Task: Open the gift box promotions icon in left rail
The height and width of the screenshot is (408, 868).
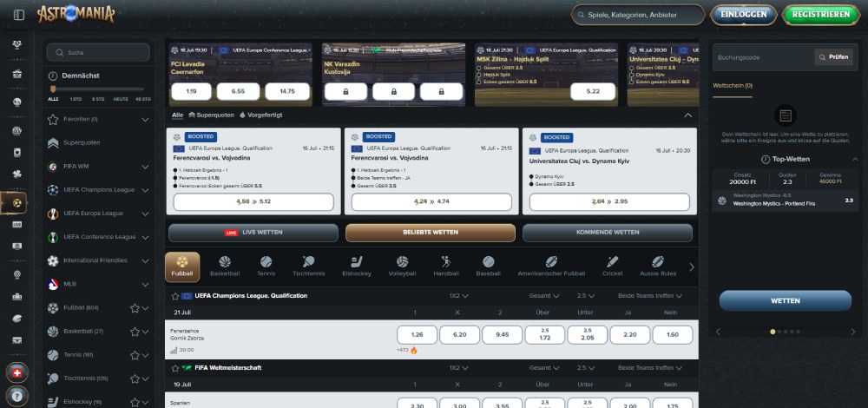Action: (x=16, y=74)
